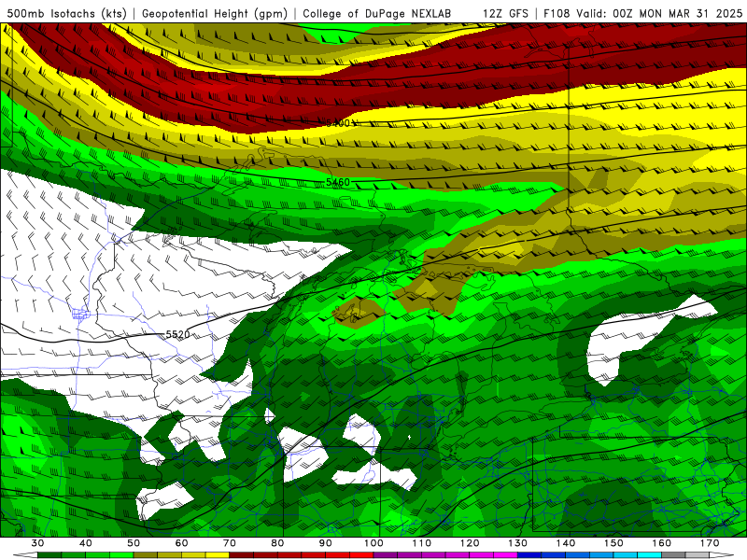
Task: Click the 40 value on the color scale
Action: pos(86,543)
